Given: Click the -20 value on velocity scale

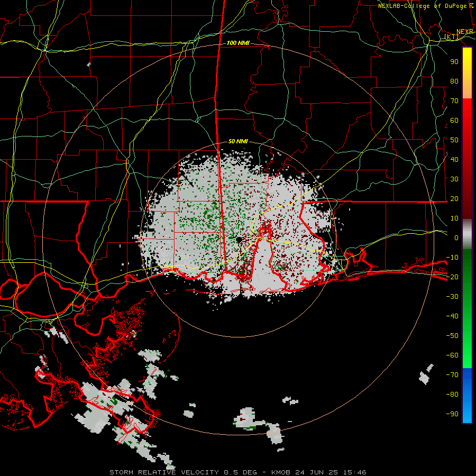Looking at the screenshot, I should [452, 277].
